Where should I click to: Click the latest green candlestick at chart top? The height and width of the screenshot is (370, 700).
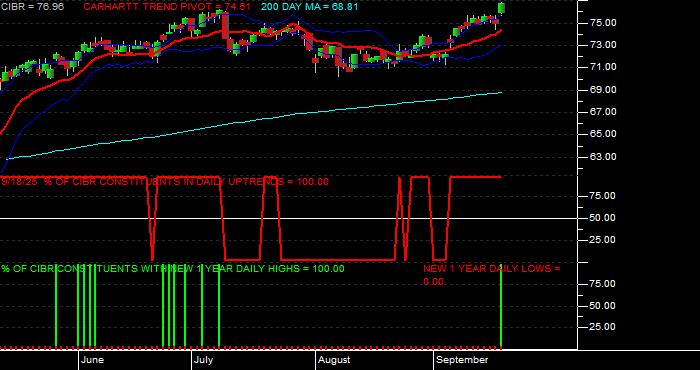coord(501,8)
